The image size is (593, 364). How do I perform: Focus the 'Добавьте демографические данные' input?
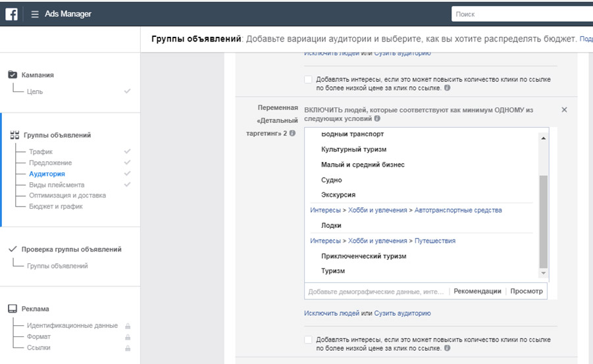(376, 292)
